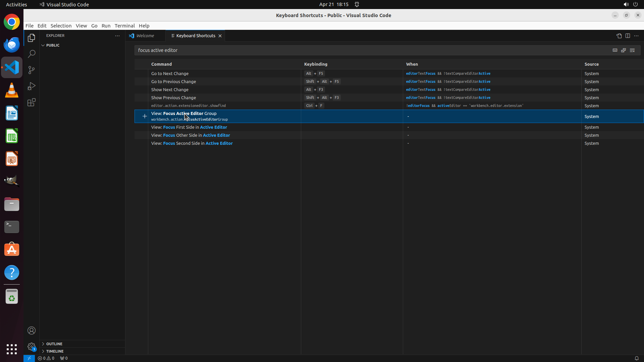
Task: Select View: Focus Other Side in Active Editor
Action: pos(191,135)
